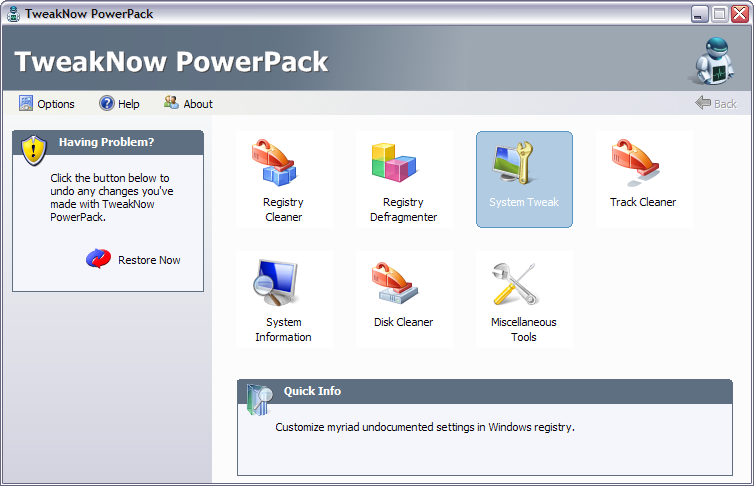The image size is (754, 486).
Task: Open the About dialog
Action: click(188, 103)
